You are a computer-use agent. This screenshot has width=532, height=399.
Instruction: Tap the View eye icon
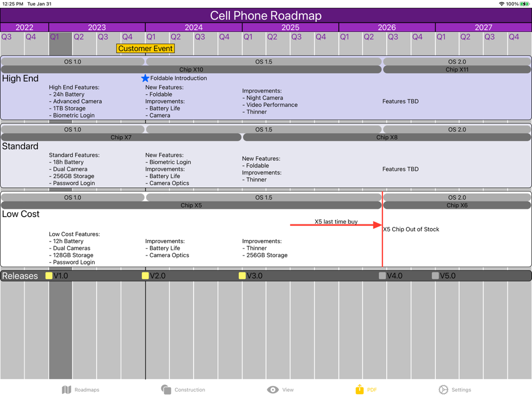(x=272, y=389)
